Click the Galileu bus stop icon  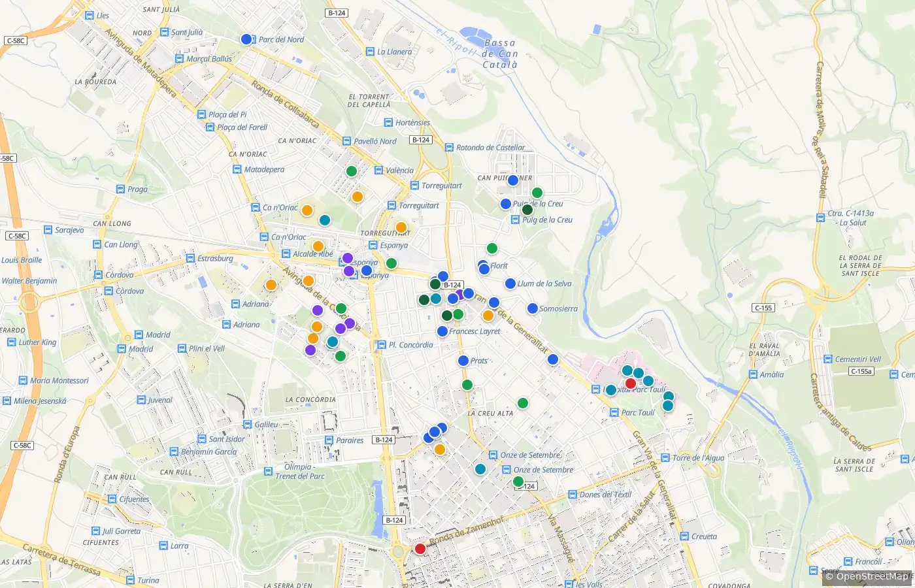248,425
